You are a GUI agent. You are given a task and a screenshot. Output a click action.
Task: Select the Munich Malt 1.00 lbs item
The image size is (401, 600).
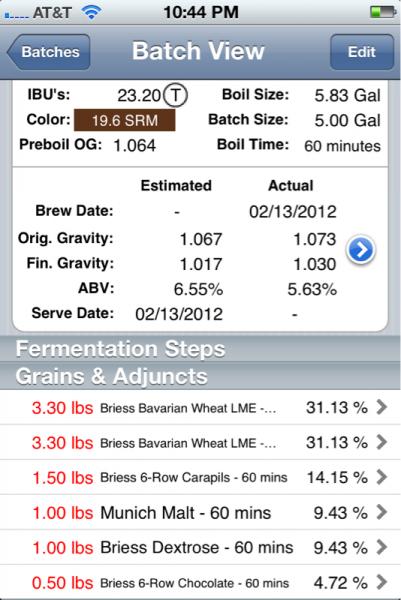tap(200, 512)
